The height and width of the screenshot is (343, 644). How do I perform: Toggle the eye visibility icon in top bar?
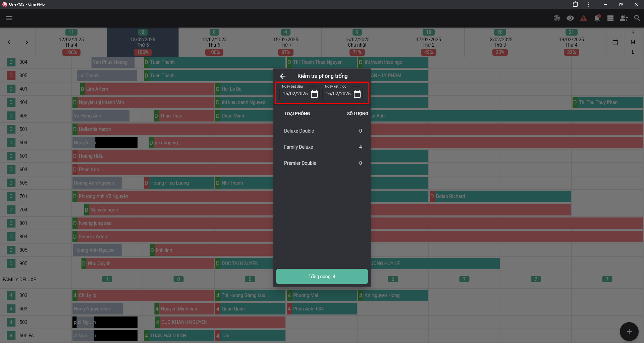[x=570, y=18]
